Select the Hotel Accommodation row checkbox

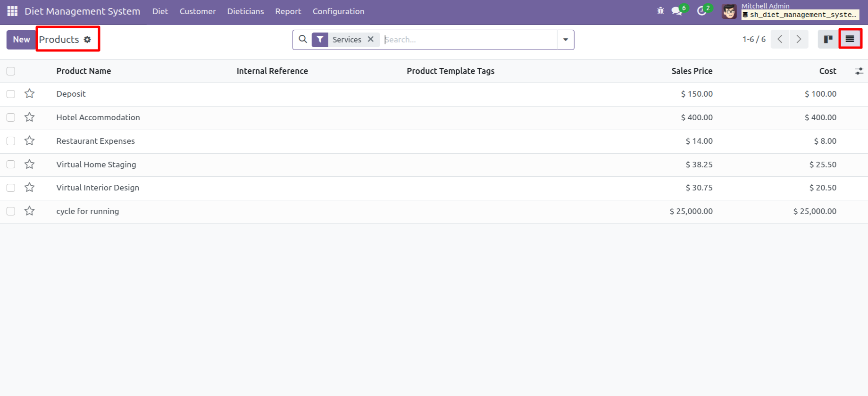[x=11, y=117]
